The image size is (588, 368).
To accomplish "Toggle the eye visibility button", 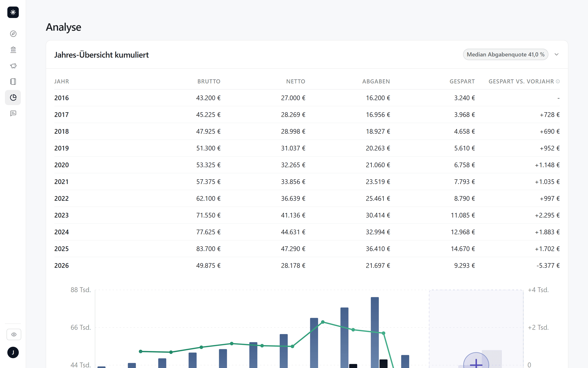I will [x=14, y=334].
